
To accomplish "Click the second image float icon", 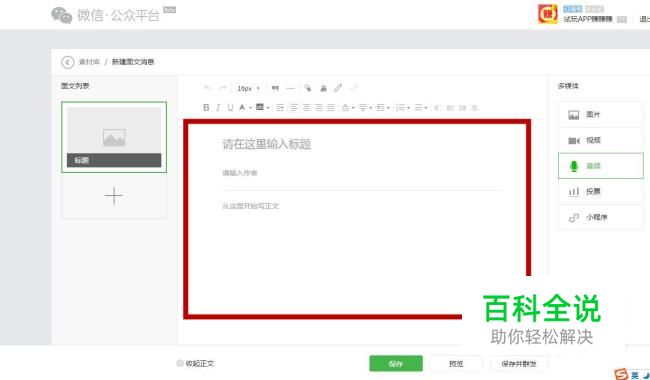I will coord(450,108).
